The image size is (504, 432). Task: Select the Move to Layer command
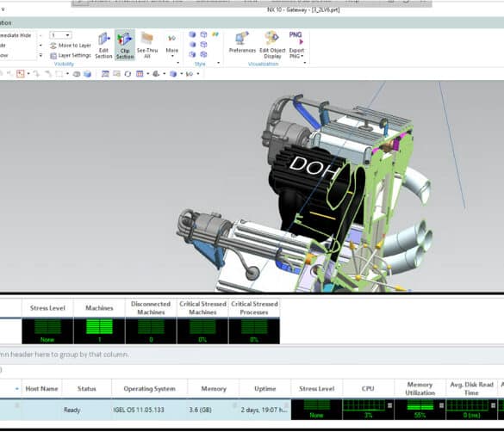pyautogui.click(x=71, y=46)
